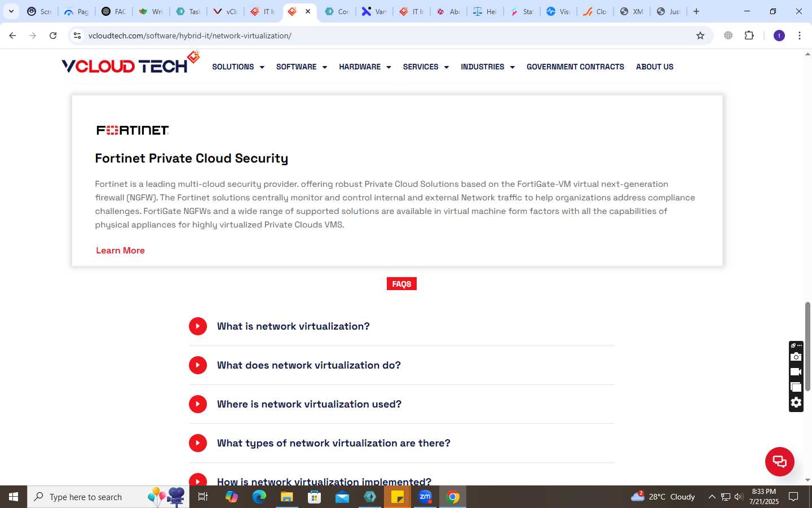Click Learn More under Fortinet
This screenshot has width=812, height=508.
tap(120, 250)
